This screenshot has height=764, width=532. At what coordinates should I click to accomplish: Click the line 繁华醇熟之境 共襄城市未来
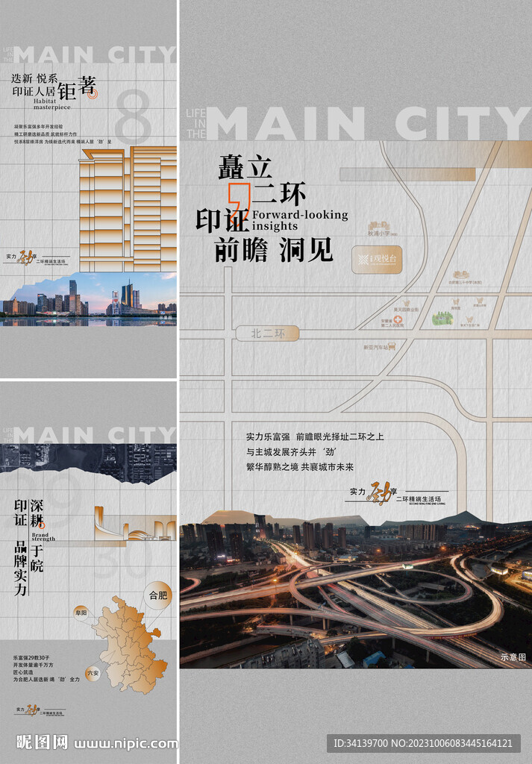coord(300,467)
